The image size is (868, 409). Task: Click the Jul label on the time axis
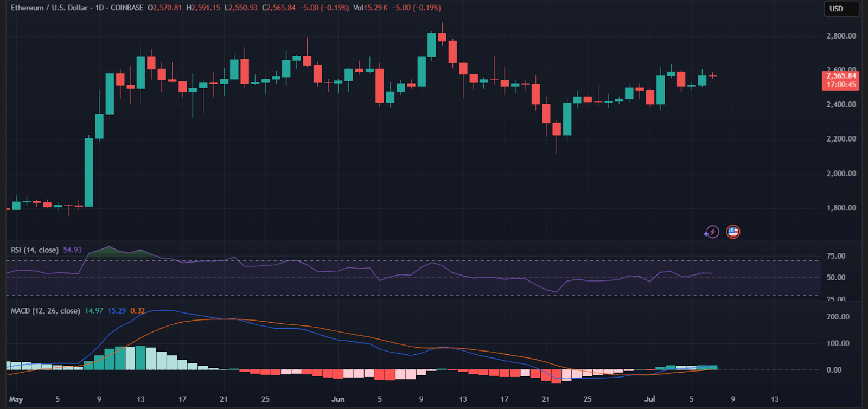click(649, 399)
